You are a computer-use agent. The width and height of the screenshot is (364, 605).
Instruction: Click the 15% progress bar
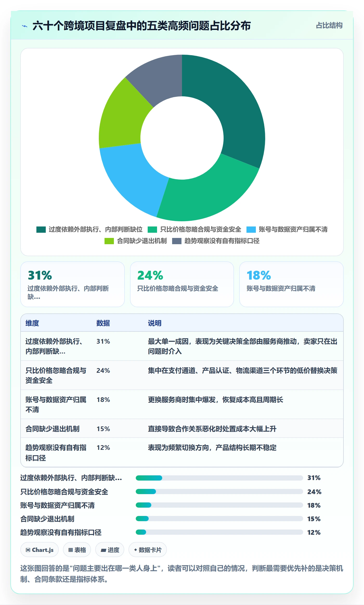coord(219,519)
